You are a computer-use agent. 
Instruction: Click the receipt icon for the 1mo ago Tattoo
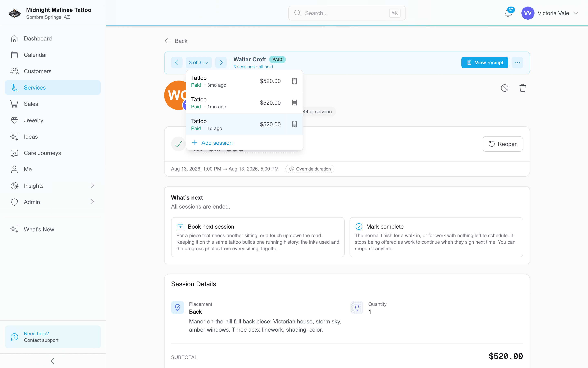click(x=294, y=103)
